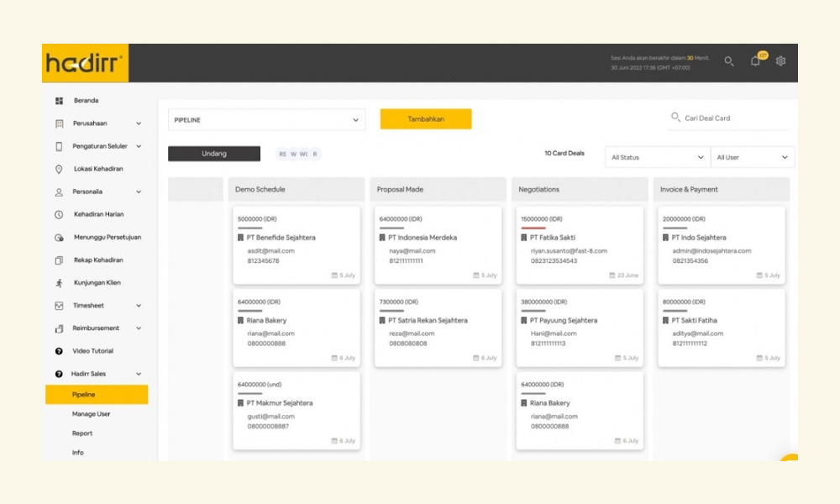Open the PIPELINE dropdown
The width and height of the screenshot is (840, 504).
(x=266, y=120)
